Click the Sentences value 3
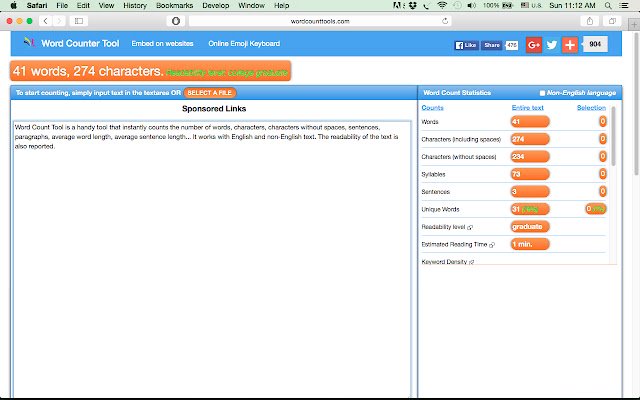The image size is (640, 400). (530, 191)
